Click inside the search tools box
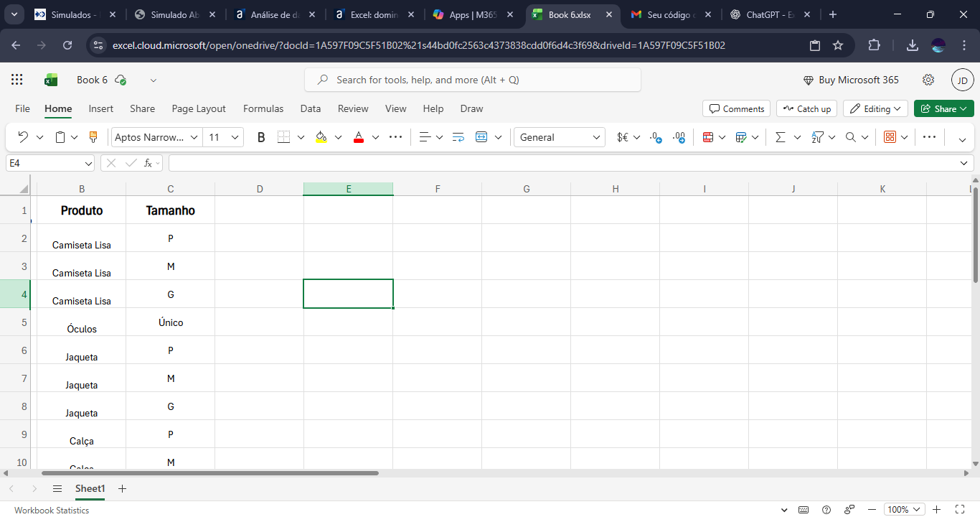Viewport: 980px width, 517px height. click(473, 80)
